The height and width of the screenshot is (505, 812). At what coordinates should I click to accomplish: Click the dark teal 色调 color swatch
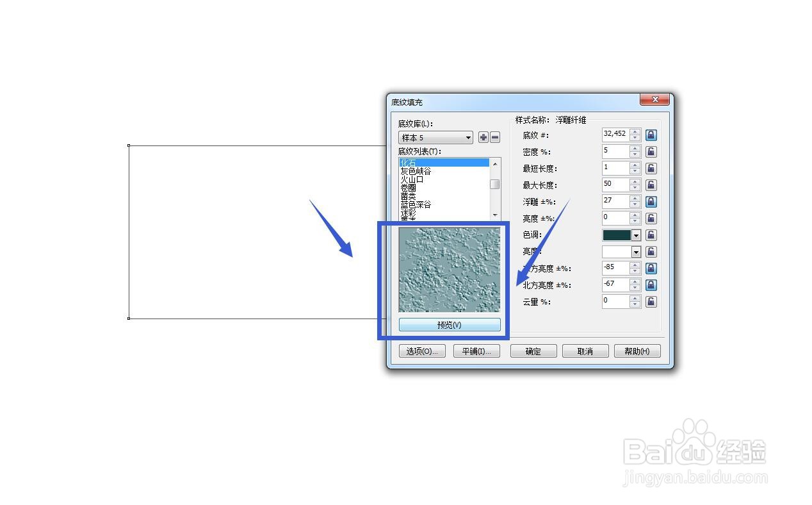[617, 235]
